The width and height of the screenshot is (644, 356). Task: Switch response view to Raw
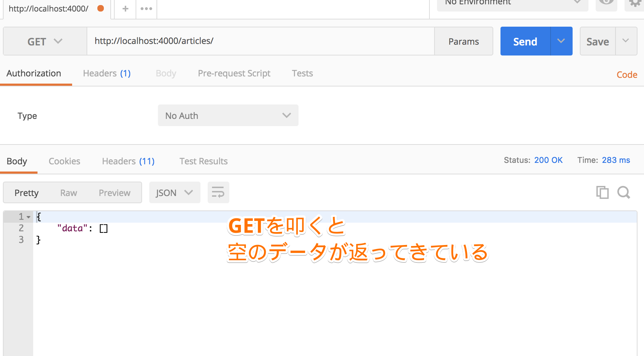click(69, 193)
